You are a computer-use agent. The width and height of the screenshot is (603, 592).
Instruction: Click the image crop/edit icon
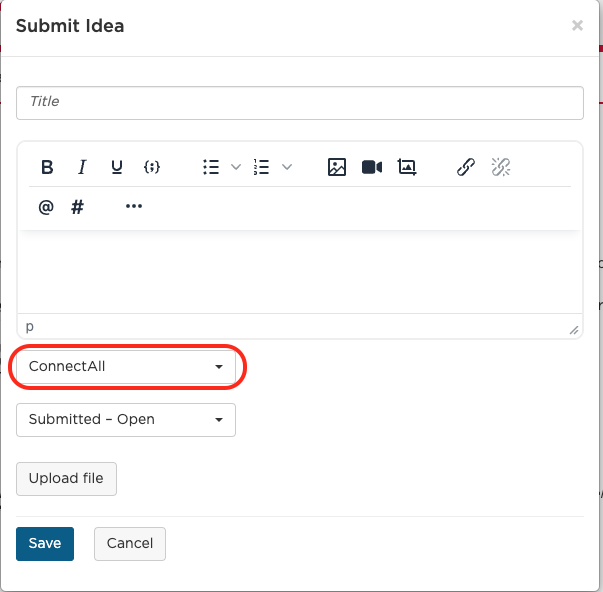(407, 167)
